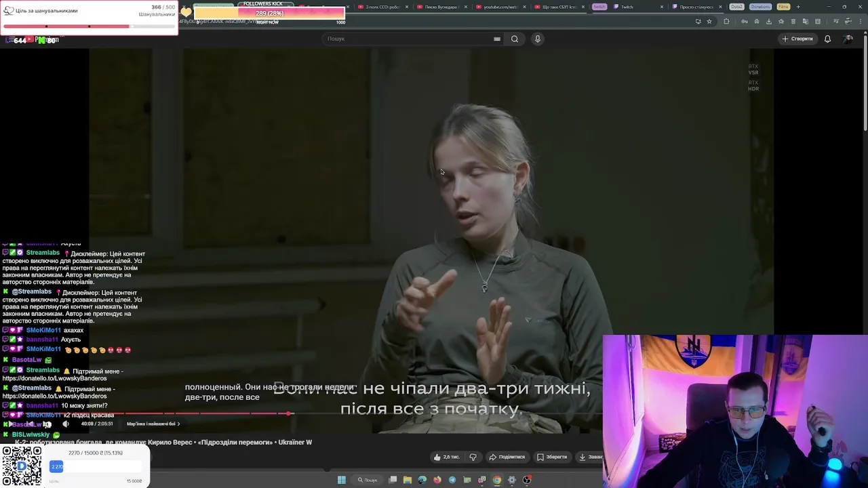Open the browser three-dot menu
The image size is (868, 488).
pos(861,21)
